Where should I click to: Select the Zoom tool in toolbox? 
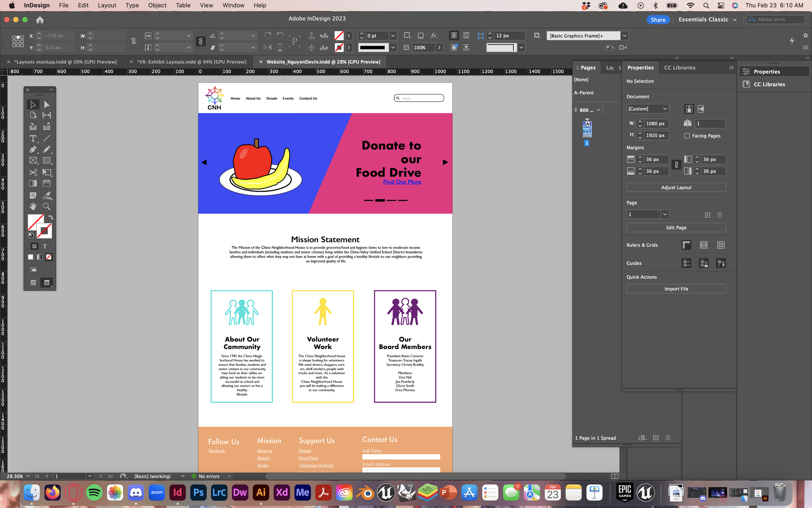47,206
